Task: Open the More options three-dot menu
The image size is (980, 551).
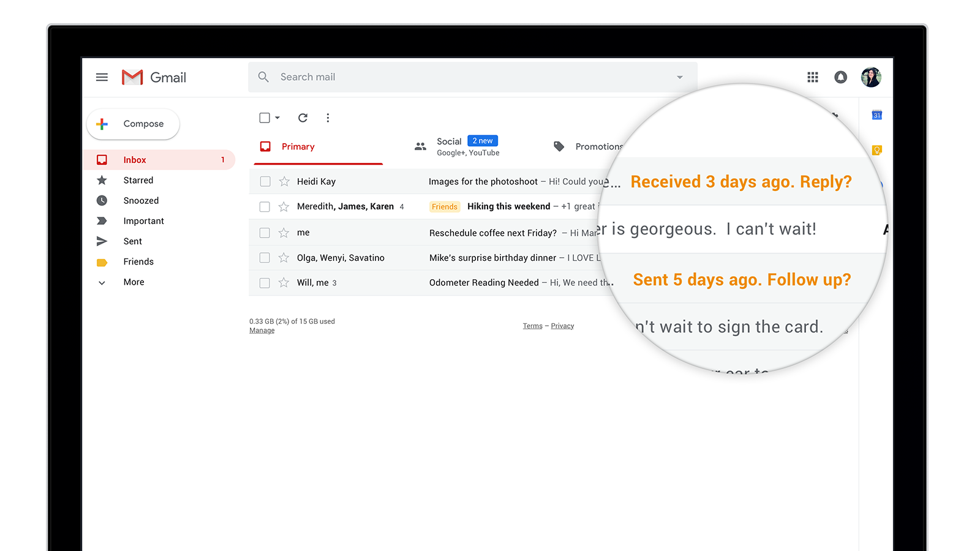Action: tap(328, 118)
